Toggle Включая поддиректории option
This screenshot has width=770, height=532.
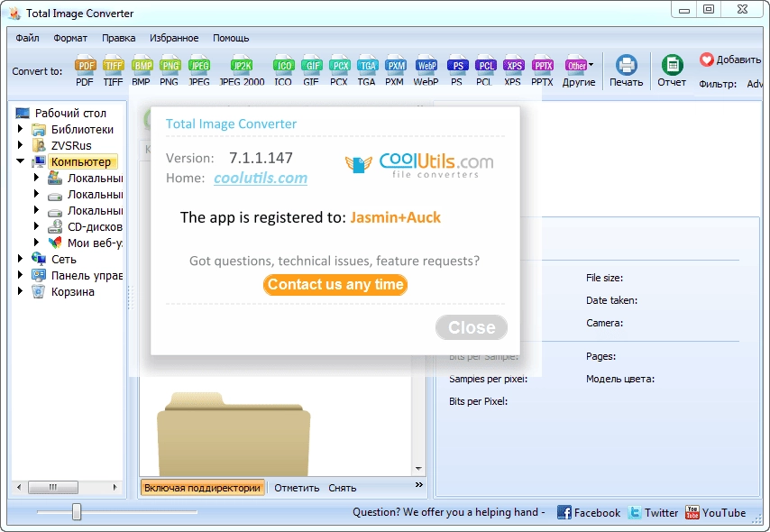point(202,488)
